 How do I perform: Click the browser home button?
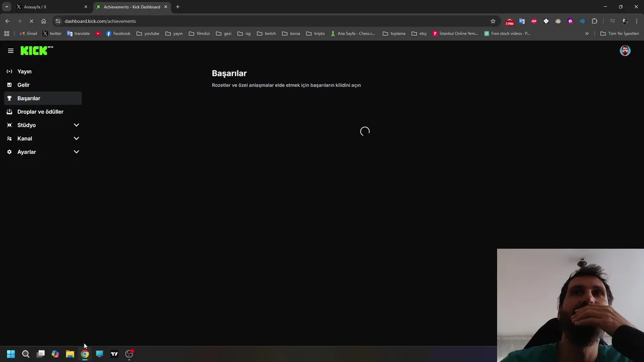pyautogui.click(x=44, y=21)
